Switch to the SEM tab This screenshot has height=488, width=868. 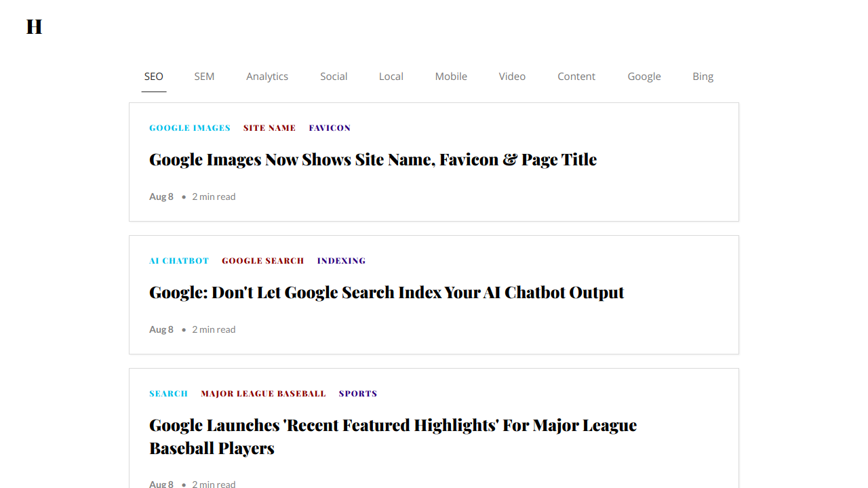point(204,77)
